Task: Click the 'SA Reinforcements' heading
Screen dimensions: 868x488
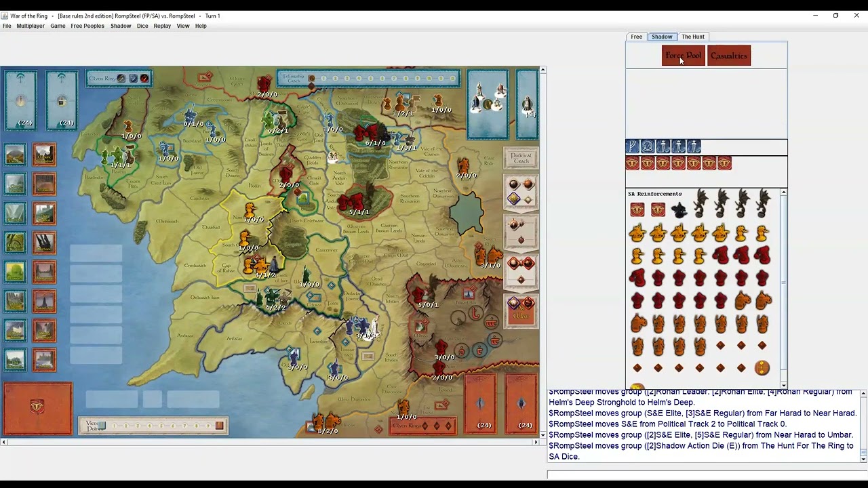Action: click(654, 194)
